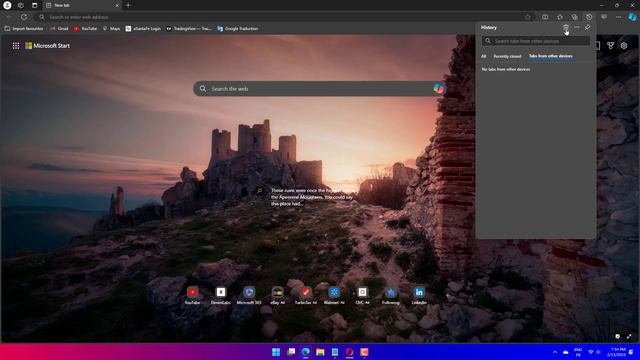Add this page to favorites star
640x360 pixels.
(528, 17)
